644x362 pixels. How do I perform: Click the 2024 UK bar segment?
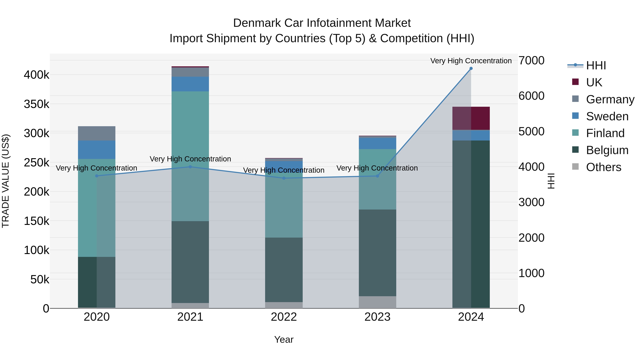[x=471, y=118]
